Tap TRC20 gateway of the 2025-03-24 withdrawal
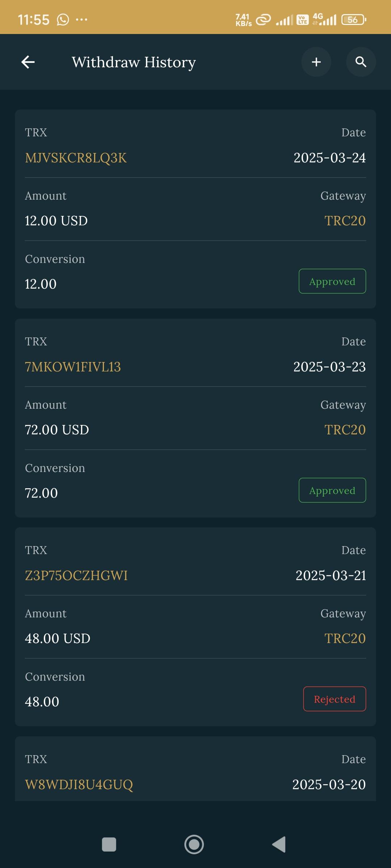Screen dimensions: 391x868 345,221
